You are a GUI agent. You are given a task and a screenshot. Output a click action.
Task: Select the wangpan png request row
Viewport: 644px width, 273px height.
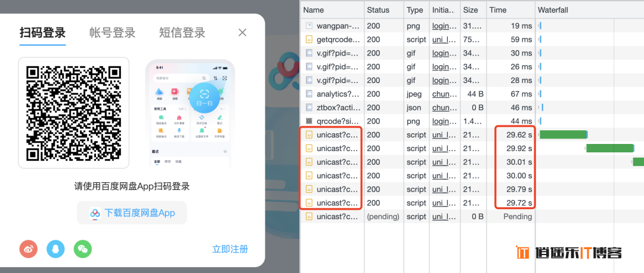click(x=338, y=26)
